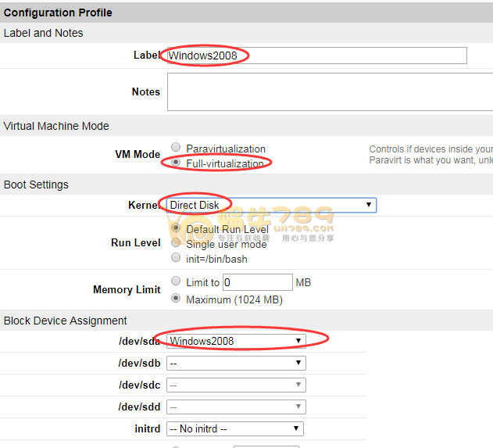Open the /dev/sdc device dropdown
493x448 pixels.
coord(236,385)
